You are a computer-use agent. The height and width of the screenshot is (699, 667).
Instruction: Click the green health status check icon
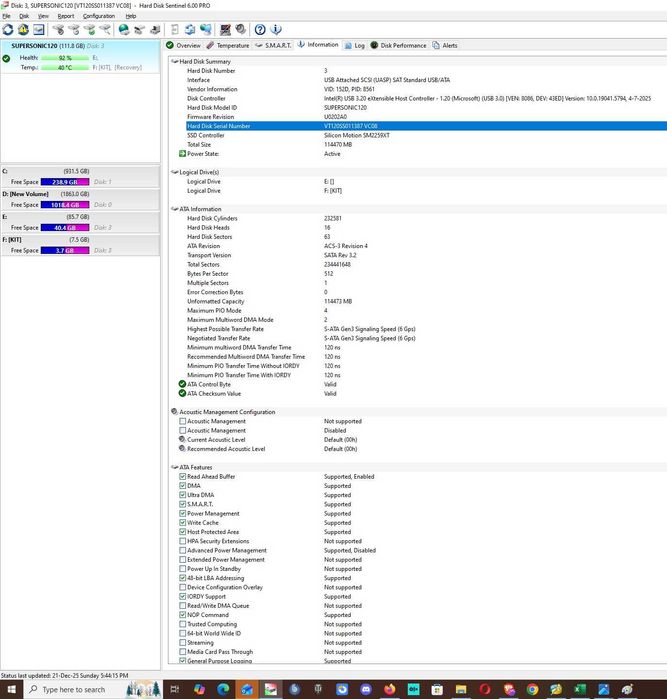pyautogui.click(x=6, y=58)
